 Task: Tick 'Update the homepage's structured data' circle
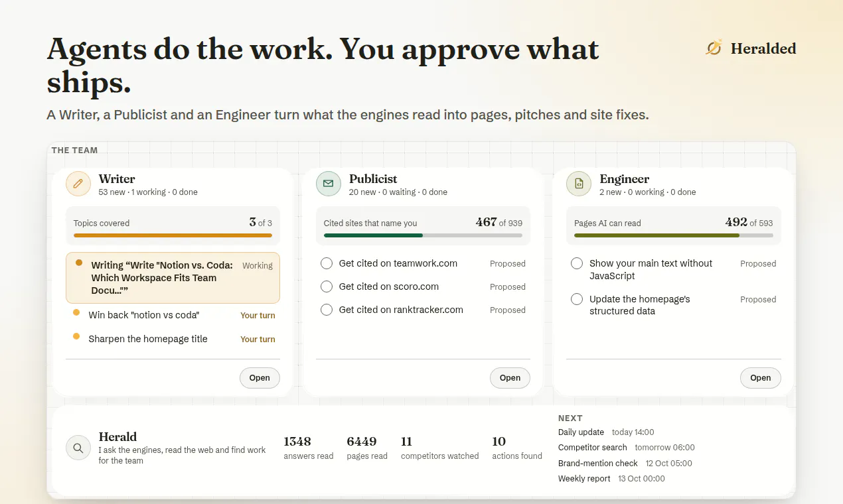click(x=577, y=299)
